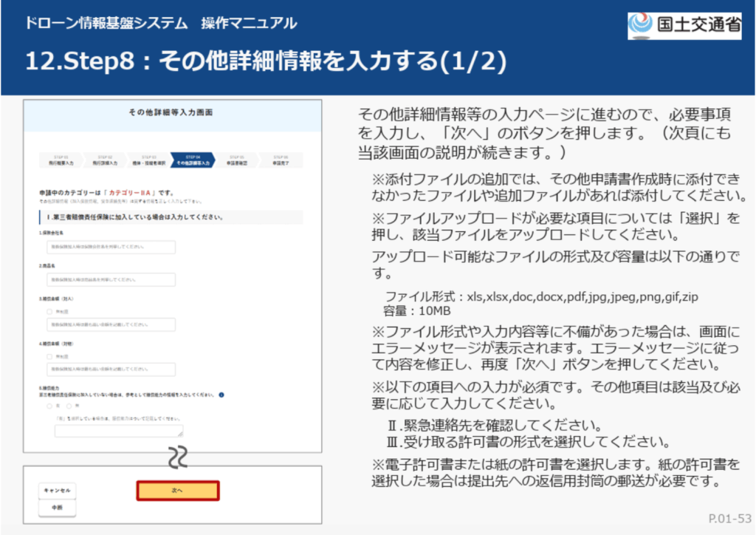
Task: Select the 有 radio button for 賠償能力
Action: [49, 406]
